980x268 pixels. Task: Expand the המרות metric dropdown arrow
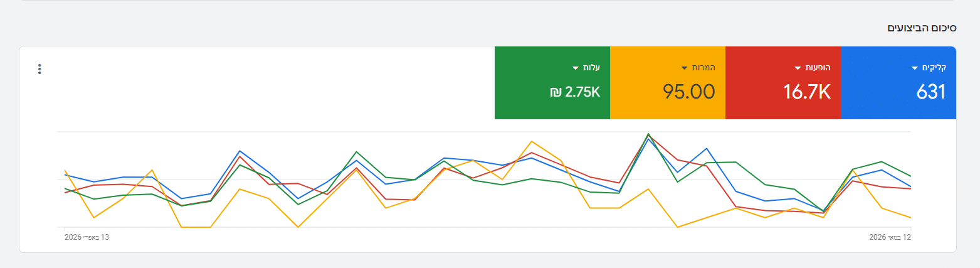click(x=685, y=68)
